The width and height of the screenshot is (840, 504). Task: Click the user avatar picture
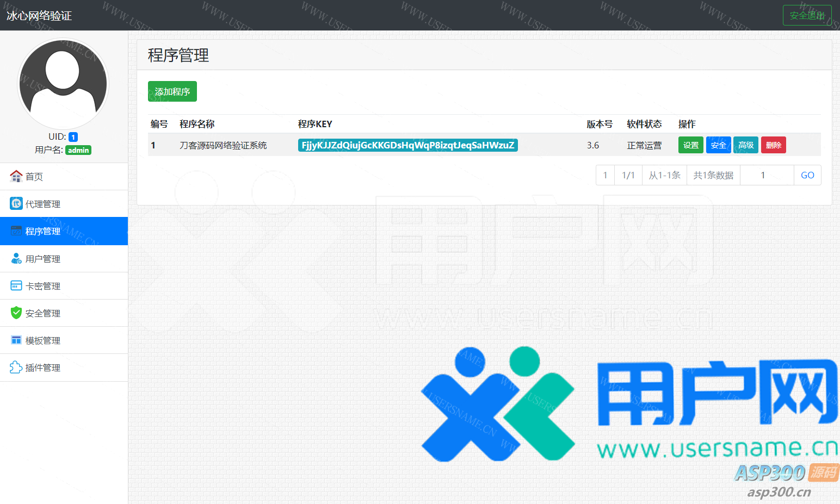(63, 83)
